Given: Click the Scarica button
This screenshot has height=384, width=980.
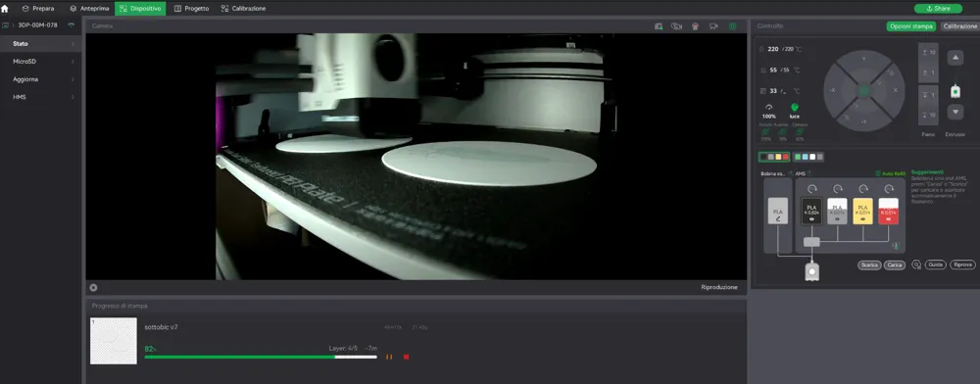Looking at the screenshot, I should [x=869, y=264].
